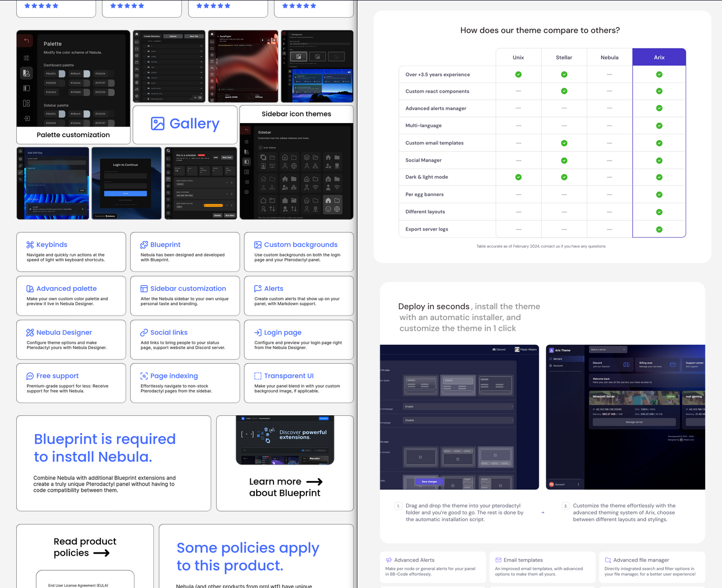722x588 pixels.
Task: Click Stellar checkmark for Custom email templates
Action: click(x=564, y=143)
